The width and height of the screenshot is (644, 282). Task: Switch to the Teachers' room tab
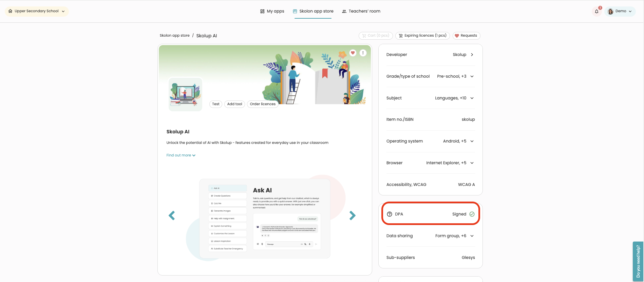[x=361, y=11]
